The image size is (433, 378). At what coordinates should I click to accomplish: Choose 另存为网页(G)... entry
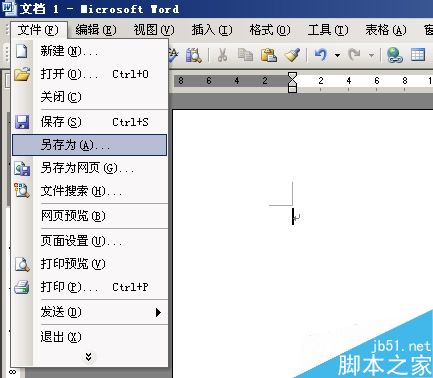pyautogui.click(x=89, y=168)
